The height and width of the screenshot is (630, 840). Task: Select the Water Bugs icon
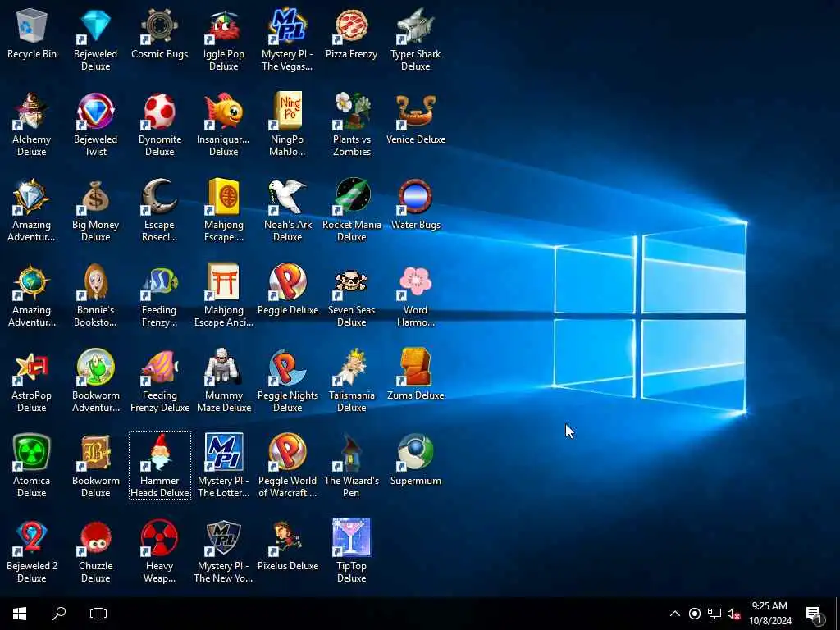tap(416, 196)
